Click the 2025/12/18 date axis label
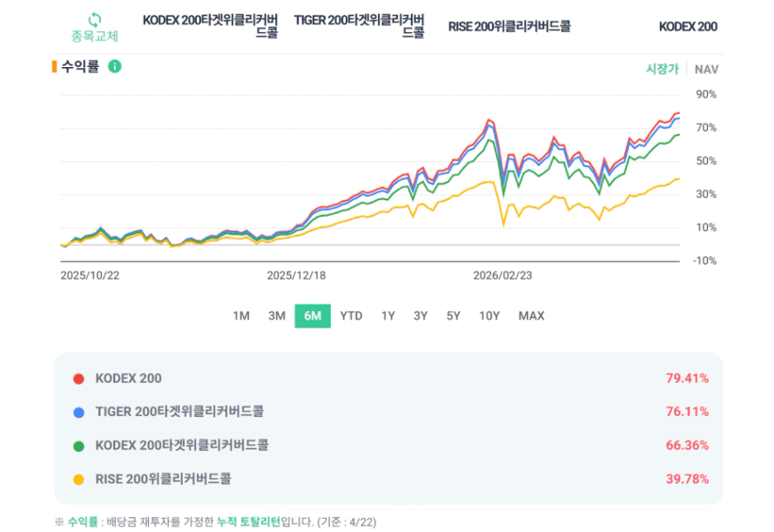This screenshot has width=774, height=532. coord(296,275)
